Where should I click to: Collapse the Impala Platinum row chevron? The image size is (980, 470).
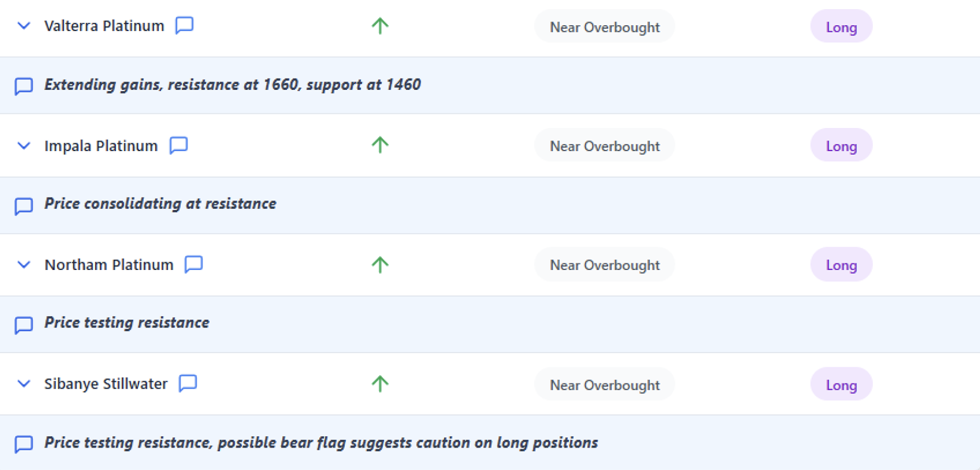pyautogui.click(x=24, y=146)
